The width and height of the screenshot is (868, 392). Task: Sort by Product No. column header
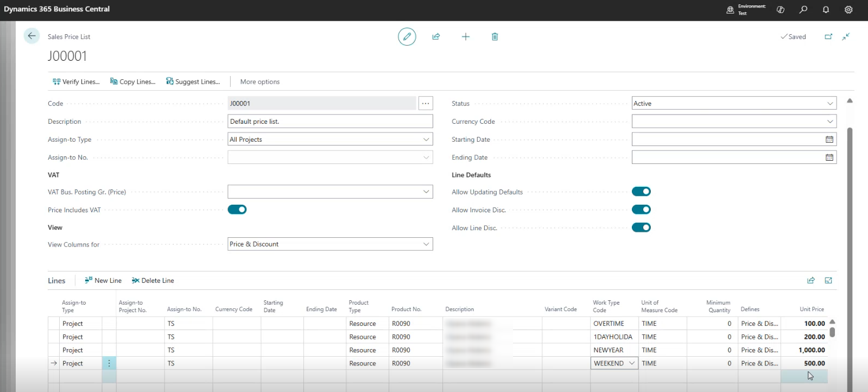406,309
